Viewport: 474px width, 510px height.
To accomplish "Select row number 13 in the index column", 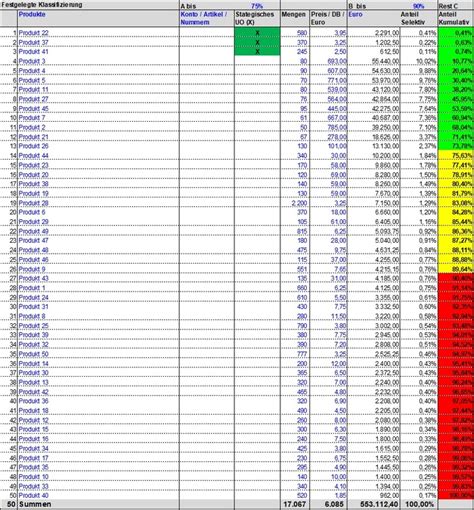I will (x=13, y=146).
